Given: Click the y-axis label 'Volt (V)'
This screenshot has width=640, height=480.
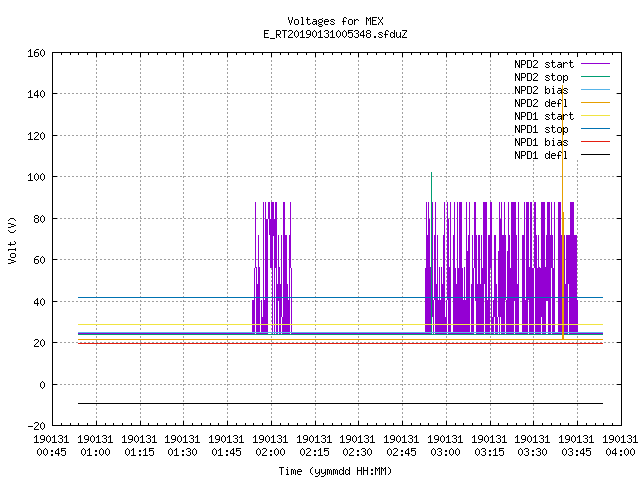Looking at the screenshot, I should [x=13, y=240].
